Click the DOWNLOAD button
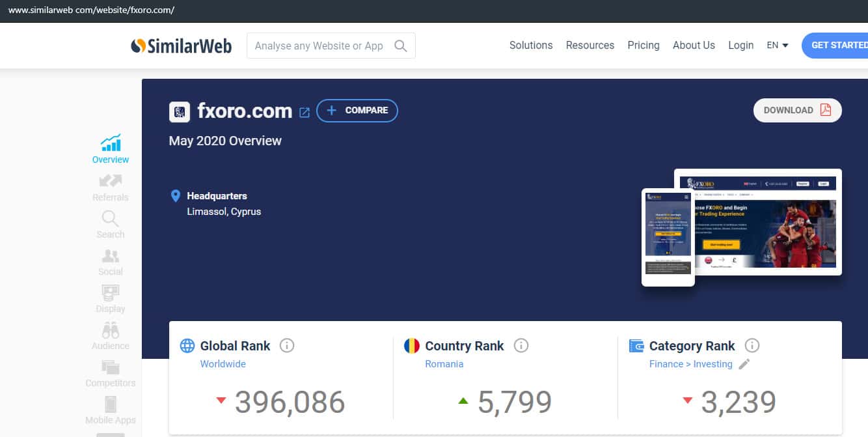 point(798,110)
